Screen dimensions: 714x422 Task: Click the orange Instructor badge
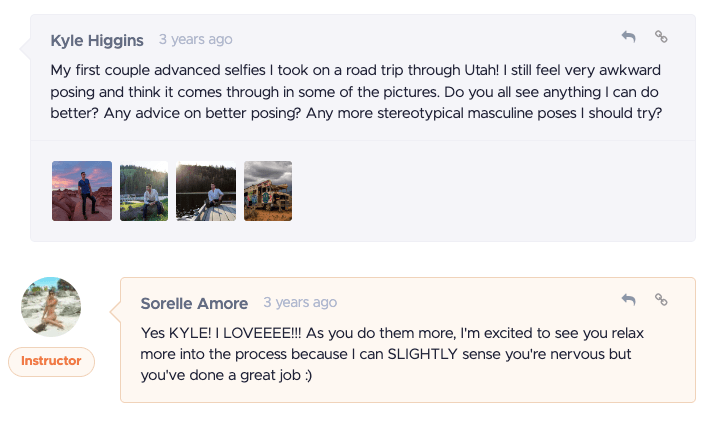51,361
